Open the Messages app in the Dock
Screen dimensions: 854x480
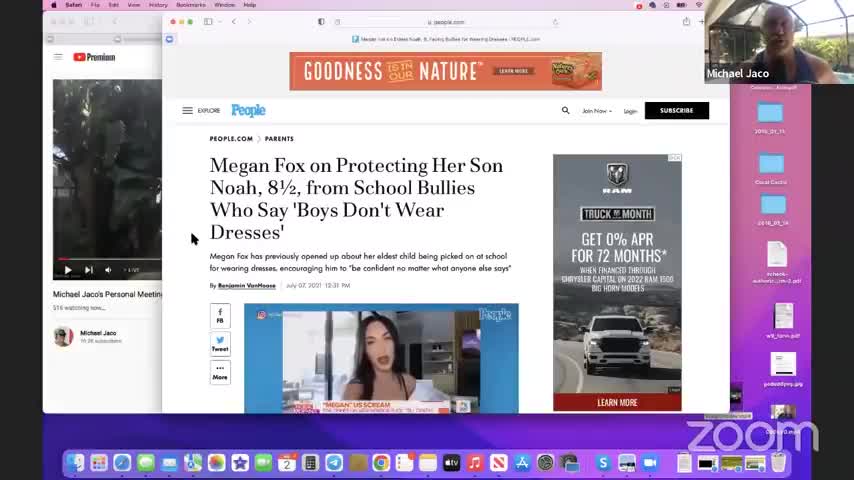[x=145, y=463]
